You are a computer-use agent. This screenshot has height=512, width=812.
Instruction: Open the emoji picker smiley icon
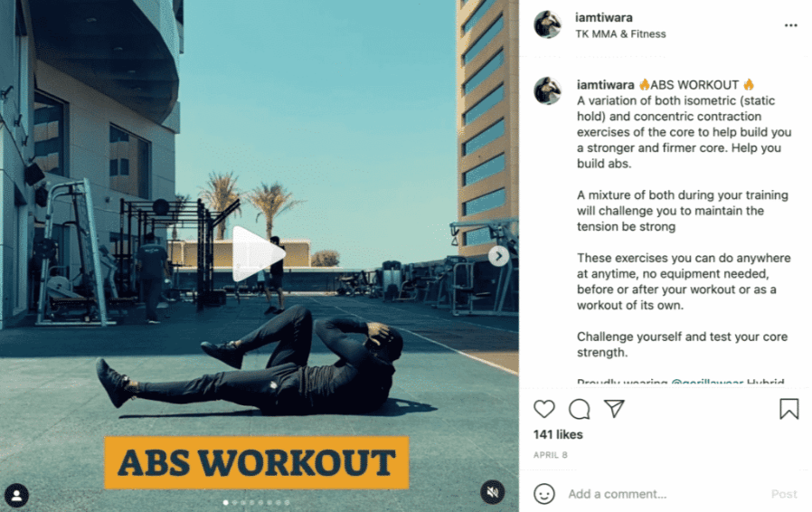544,494
